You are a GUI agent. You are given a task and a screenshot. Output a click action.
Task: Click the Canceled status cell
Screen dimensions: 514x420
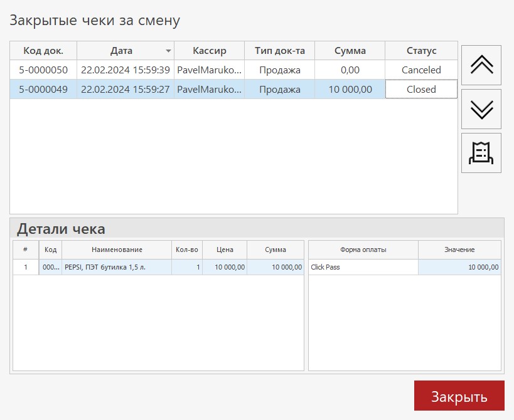(x=421, y=70)
